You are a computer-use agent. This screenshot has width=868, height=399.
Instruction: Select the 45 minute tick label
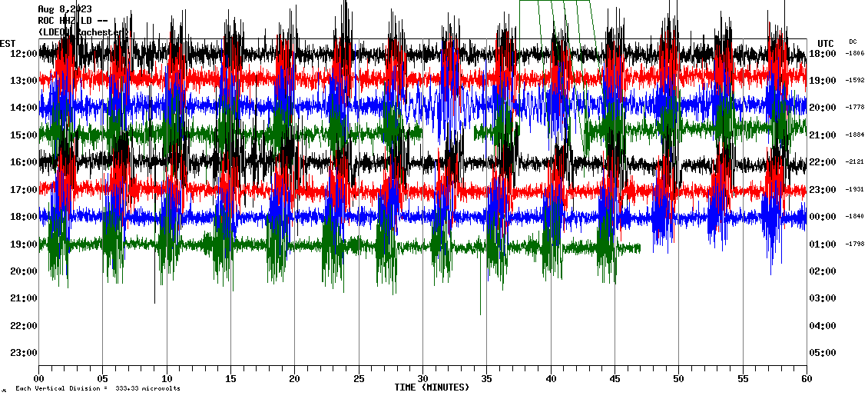(x=615, y=379)
